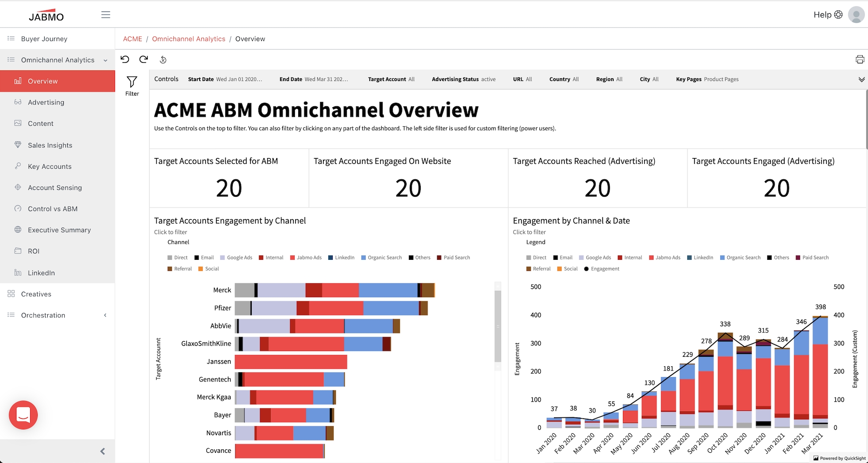Expand the Orchestration submenu arrow

105,315
